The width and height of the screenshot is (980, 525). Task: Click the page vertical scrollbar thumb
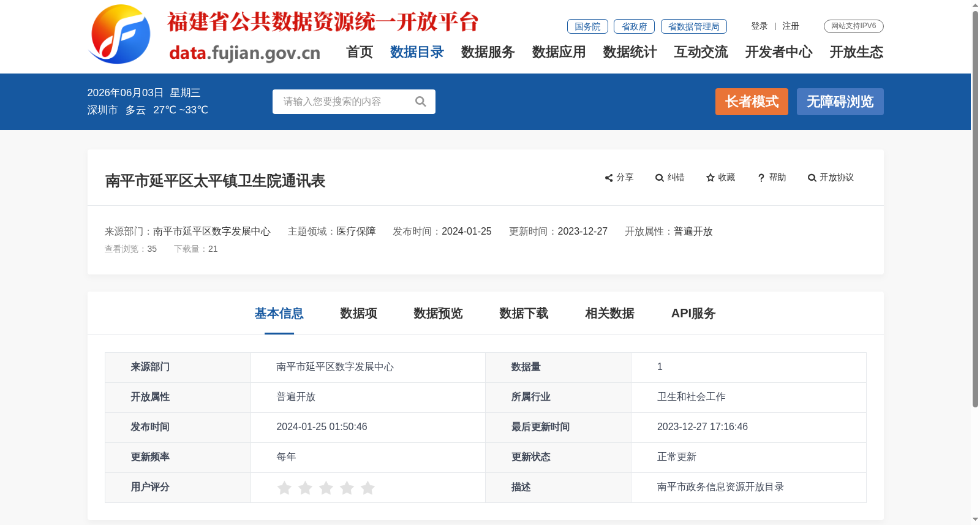coord(975,209)
